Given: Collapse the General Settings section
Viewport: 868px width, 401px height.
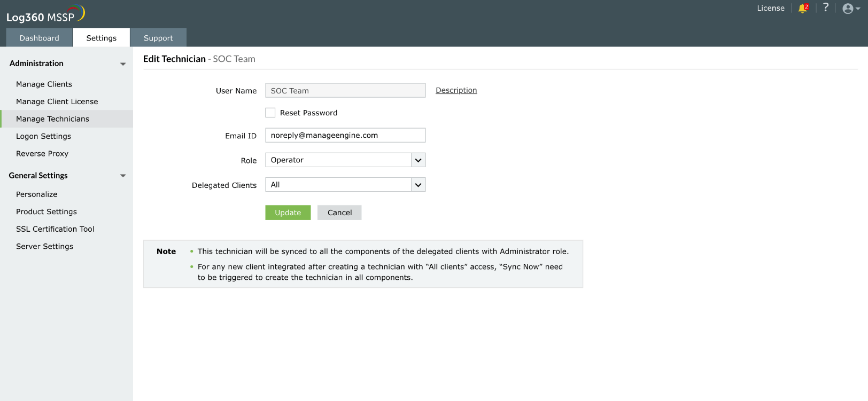Looking at the screenshot, I should click(123, 176).
